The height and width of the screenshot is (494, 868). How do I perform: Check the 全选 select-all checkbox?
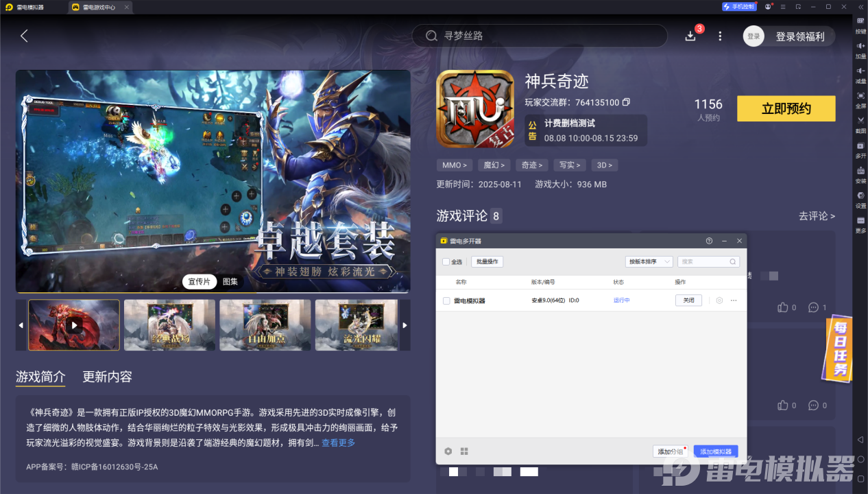[446, 261]
